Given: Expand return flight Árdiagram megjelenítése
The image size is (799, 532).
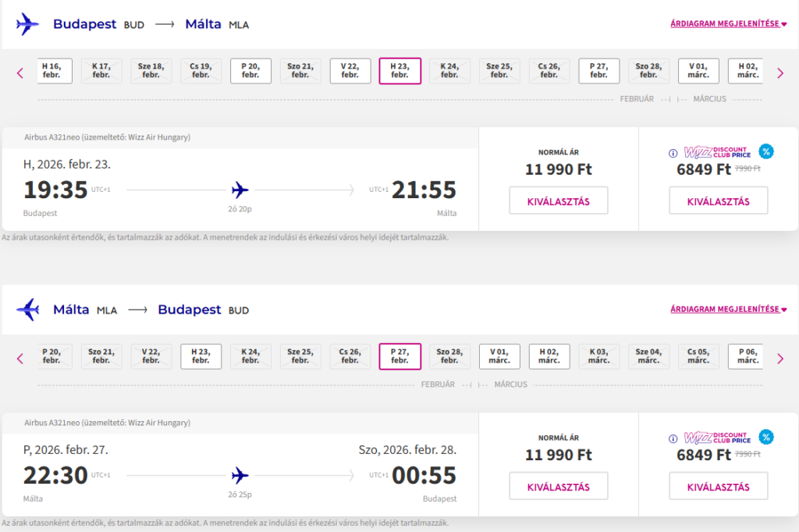Looking at the screenshot, I should coord(728,310).
